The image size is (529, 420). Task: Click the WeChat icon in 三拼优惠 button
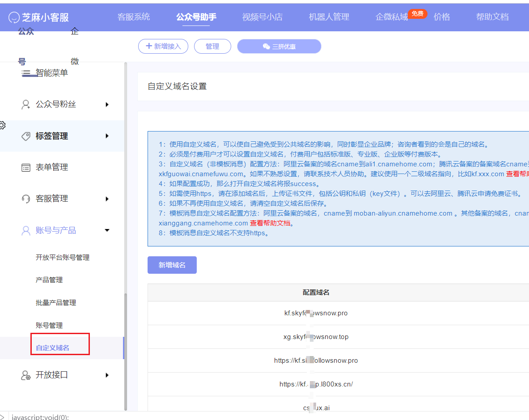point(267,47)
